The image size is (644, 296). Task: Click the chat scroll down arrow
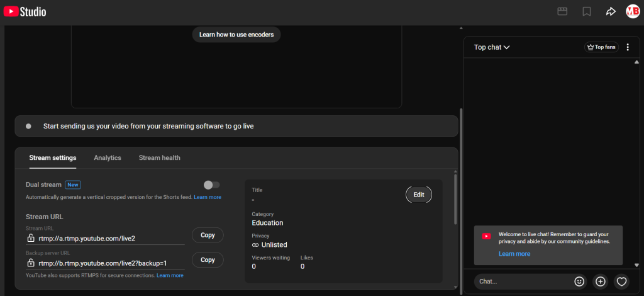click(636, 265)
